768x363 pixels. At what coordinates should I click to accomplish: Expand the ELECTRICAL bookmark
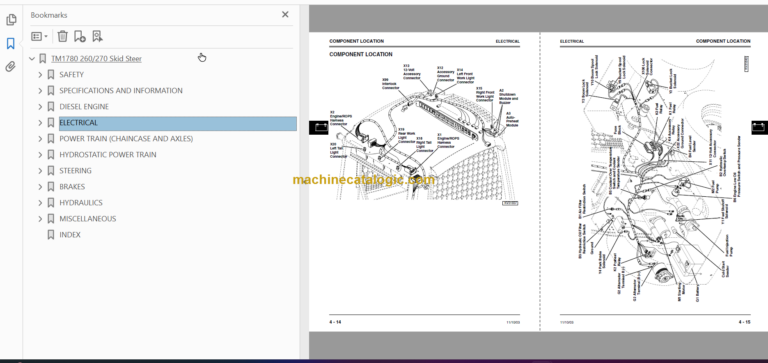click(x=40, y=123)
